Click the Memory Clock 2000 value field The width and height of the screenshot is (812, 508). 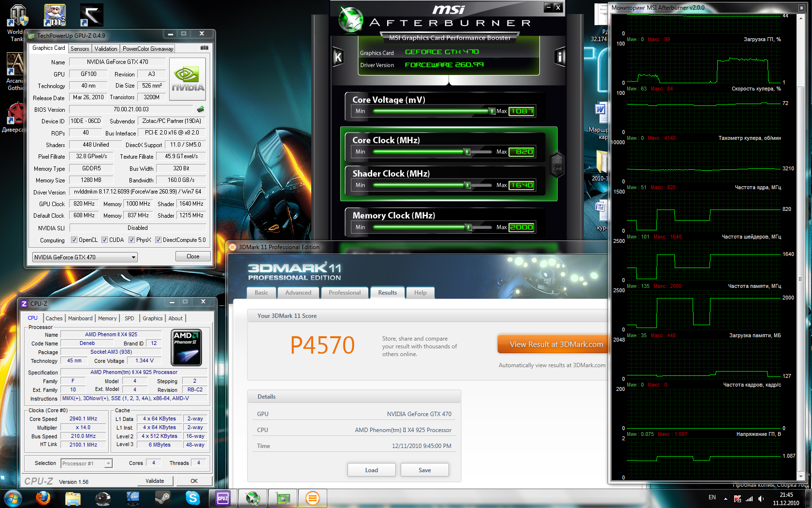[522, 227]
